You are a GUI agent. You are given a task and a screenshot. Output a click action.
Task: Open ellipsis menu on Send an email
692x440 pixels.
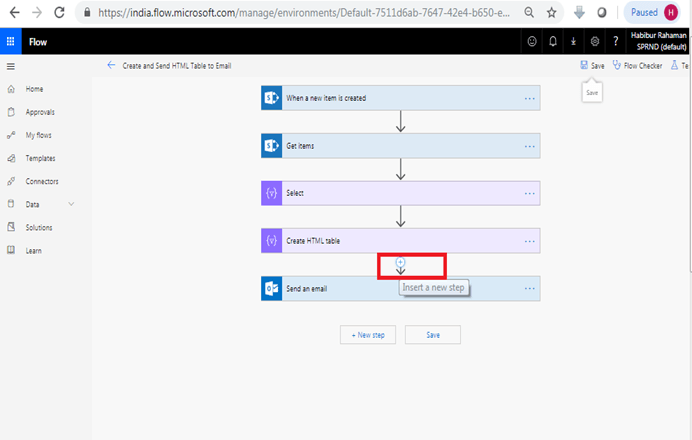pyautogui.click(x=530, y=289)
